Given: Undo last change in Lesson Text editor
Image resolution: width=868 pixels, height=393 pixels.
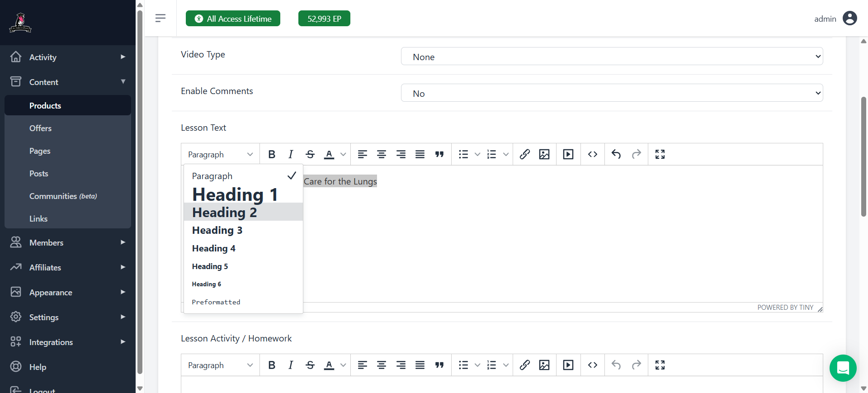Looking at the screenshot, I should (616, 155).
